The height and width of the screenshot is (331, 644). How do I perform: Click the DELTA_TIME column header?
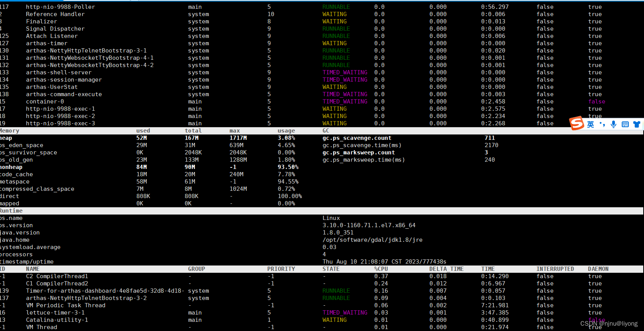pos(446,269)
